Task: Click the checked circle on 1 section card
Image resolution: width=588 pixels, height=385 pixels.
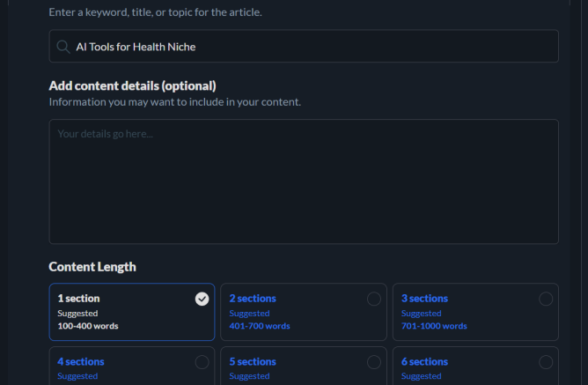Action: point(202,299)
